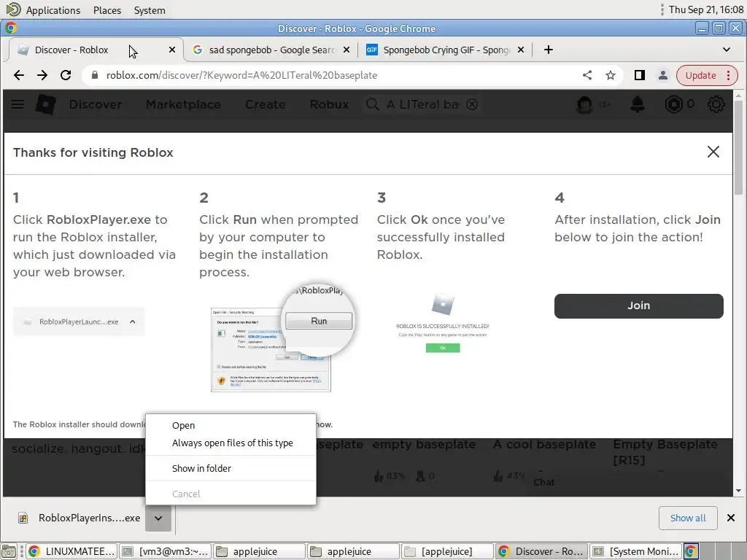Click the Update Chrome button

(707, 75)
